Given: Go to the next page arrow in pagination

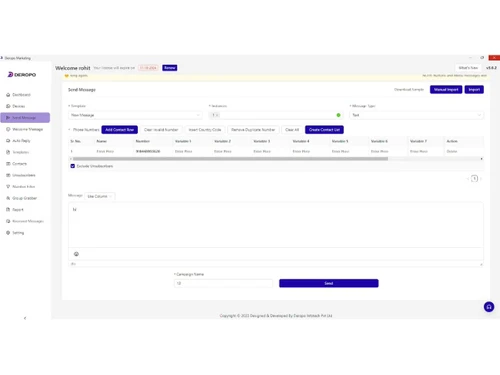Looking at the screenshot, I should pos(481,179).
